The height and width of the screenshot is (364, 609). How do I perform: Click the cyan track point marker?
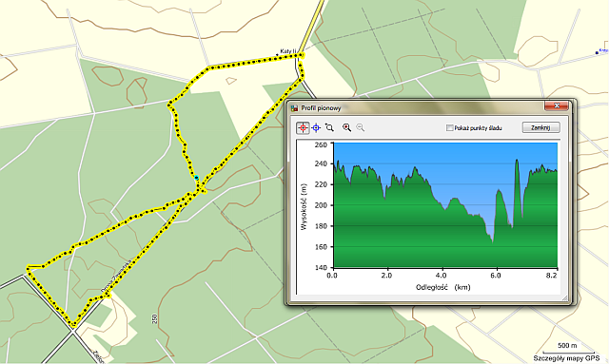tap(197, 178)
